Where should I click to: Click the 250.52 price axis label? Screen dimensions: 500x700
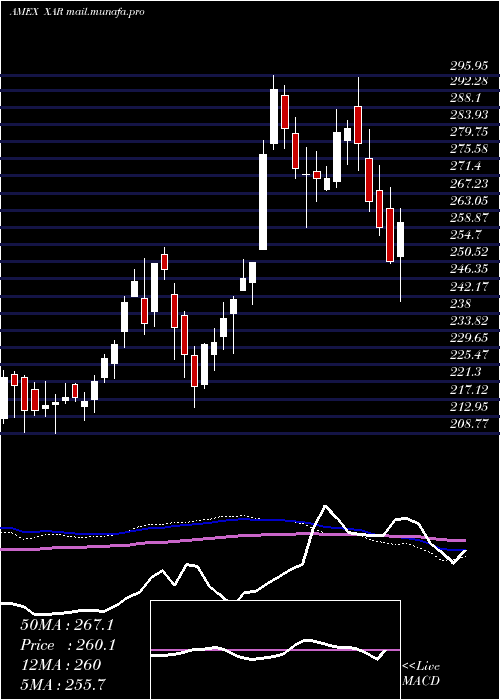tap(468, 252)
